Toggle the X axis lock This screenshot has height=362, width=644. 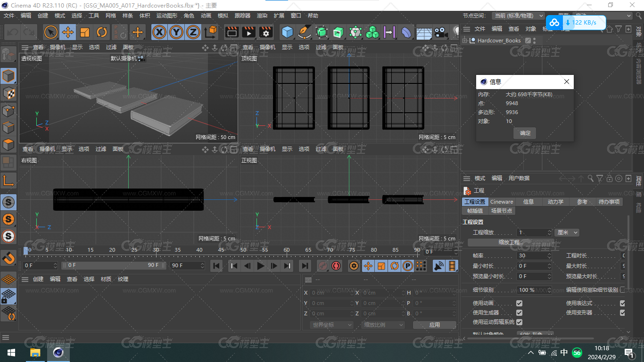(160, 32)
